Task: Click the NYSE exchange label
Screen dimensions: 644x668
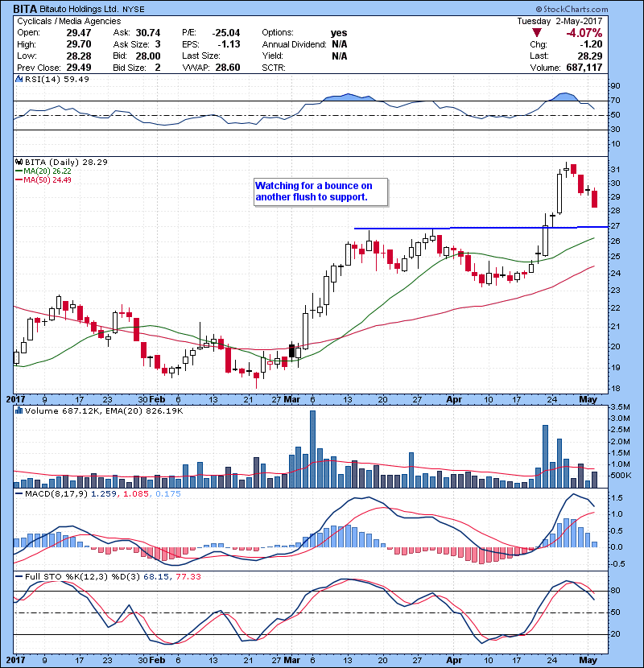Action: coord(134,10)
